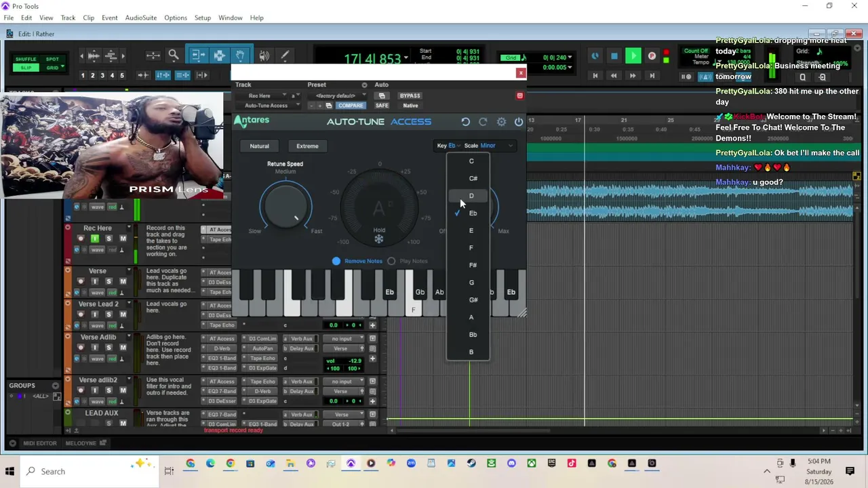Click the Play button in transport
Image resolution: width=868 pixels, height=488 pixels.
[633, 56]
